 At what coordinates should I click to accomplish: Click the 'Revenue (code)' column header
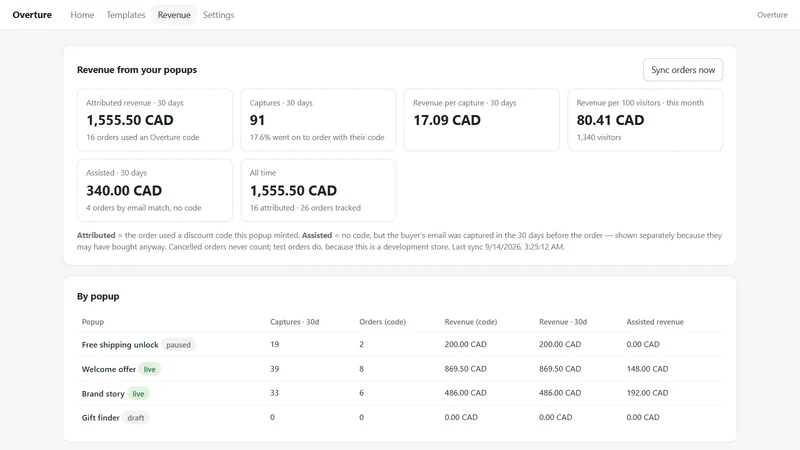(x=470, y=322)
